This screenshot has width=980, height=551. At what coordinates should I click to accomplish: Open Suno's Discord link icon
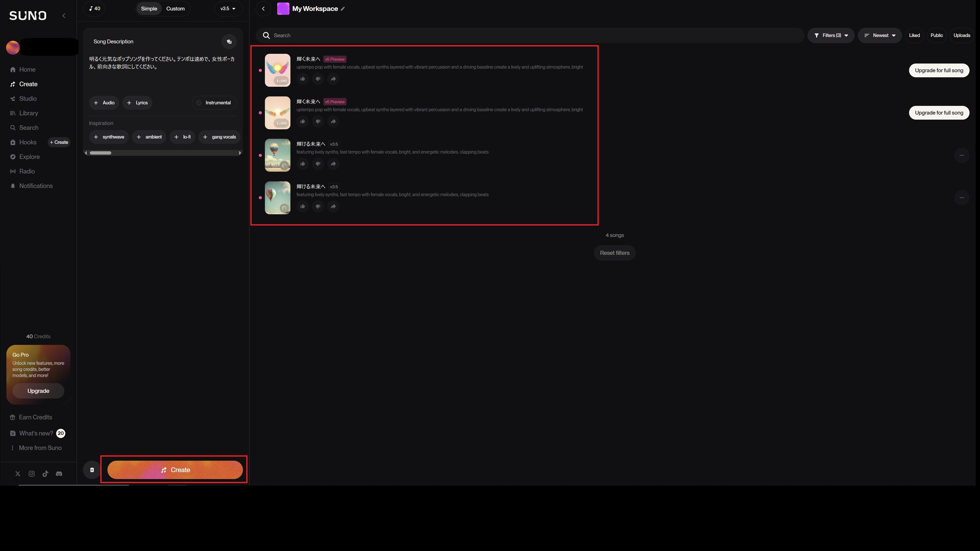click(x=59, y=474)
